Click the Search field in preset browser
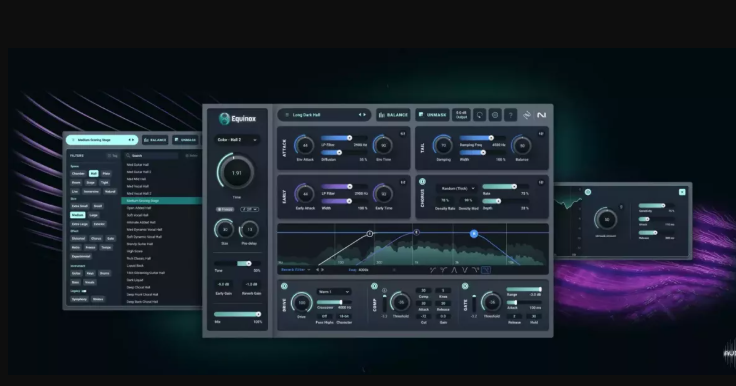 pyautogui.click(x=152, y=155)
